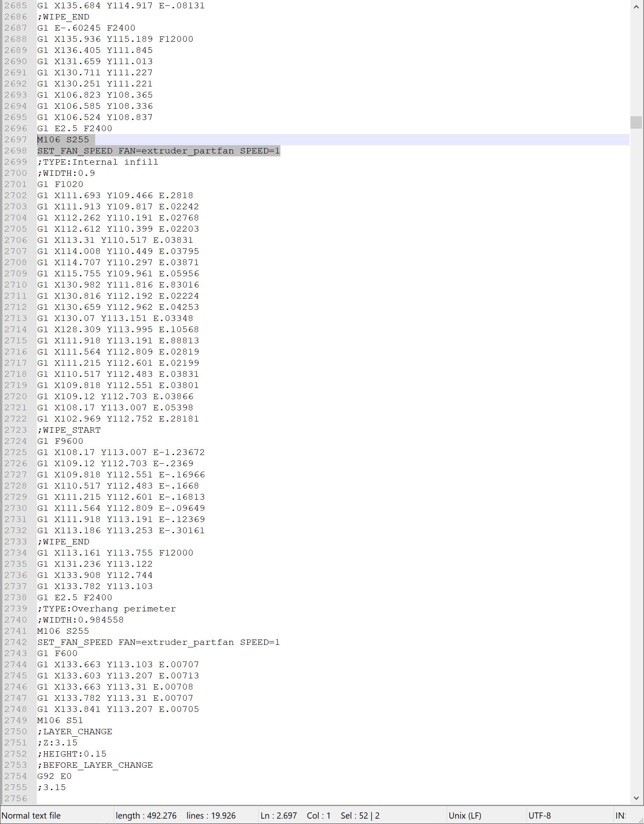644x824 pixels.
Task: Click line number 2697 in margin
Action: click(16, 139)
